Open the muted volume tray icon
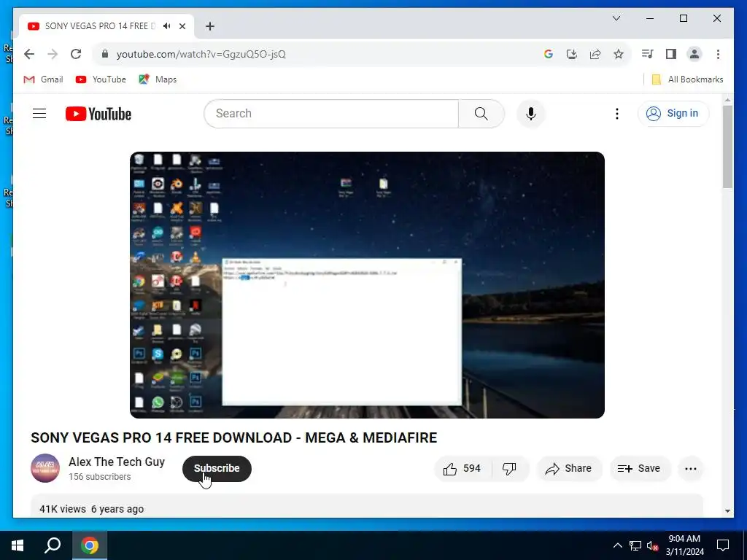The height and width of the screenshot is (560, 747). click(653, 545)
